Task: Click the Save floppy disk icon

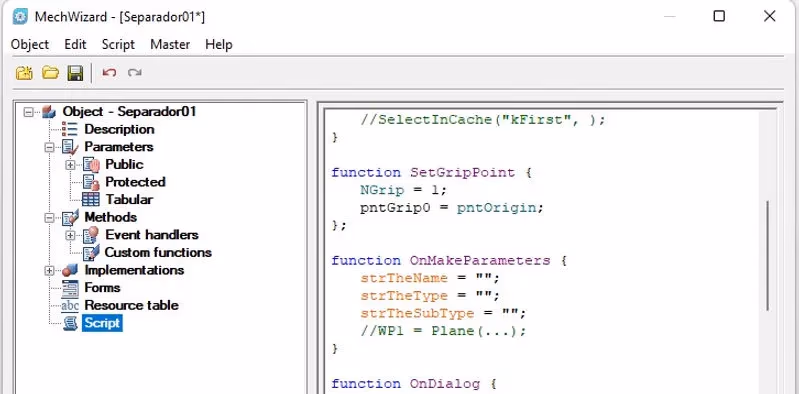Action: point(75,73)
